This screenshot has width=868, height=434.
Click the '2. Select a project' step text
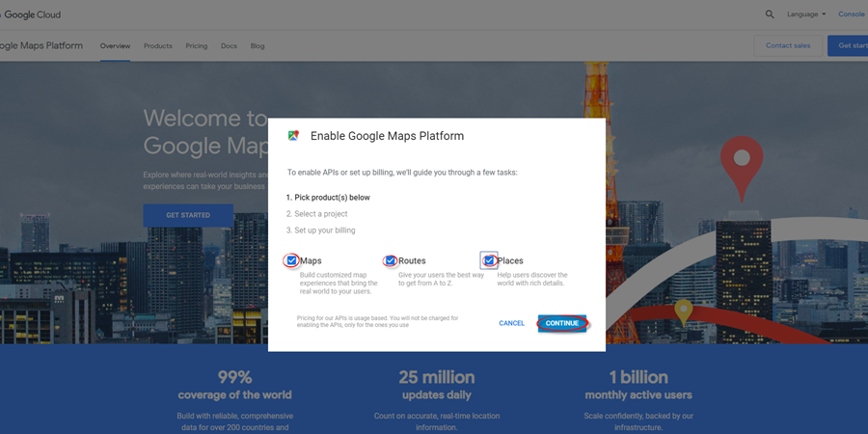(x=317, y=214)
